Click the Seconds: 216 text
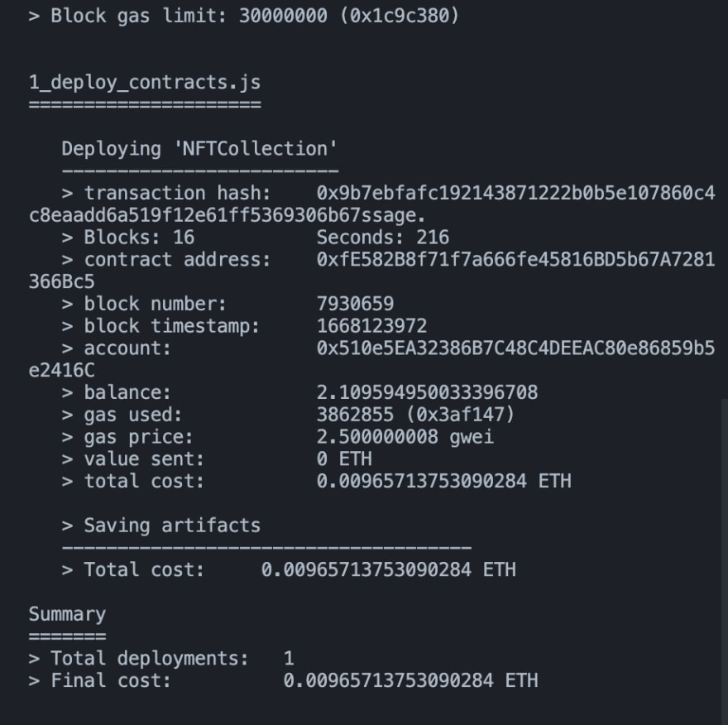This screenshot has width=728, height=725. tap(382, 238)
